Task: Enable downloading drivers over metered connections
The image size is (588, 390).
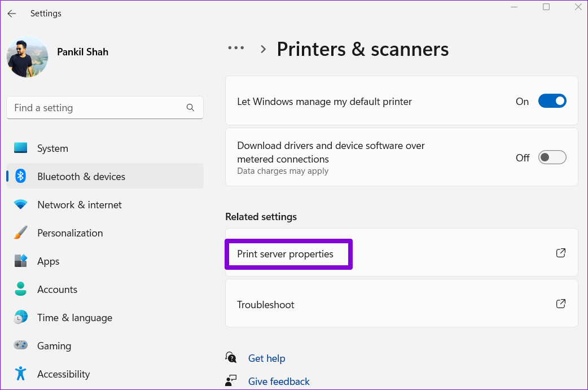Action: pos(552,157)
